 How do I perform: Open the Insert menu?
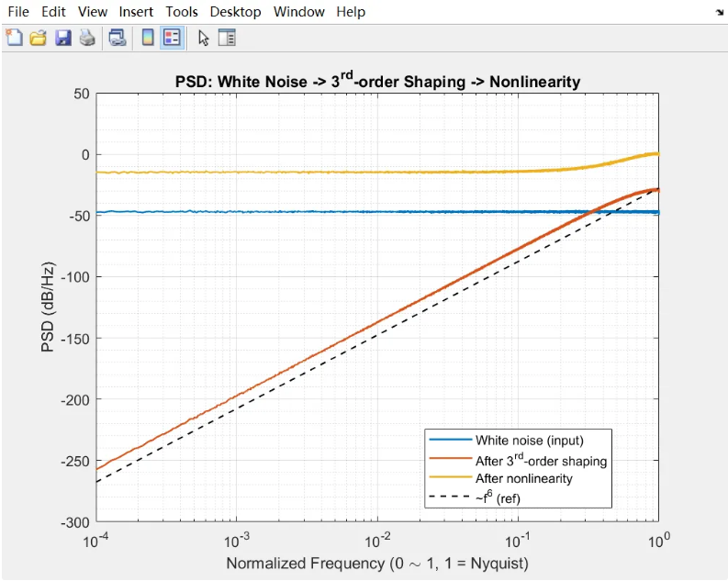tap(137, 12)
